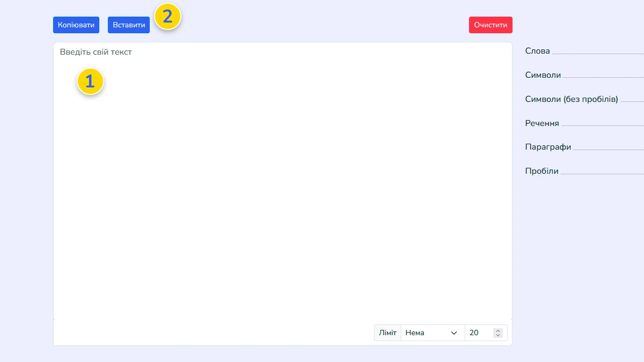Click the white footer bar left of Ліміт

pos(215,333)
